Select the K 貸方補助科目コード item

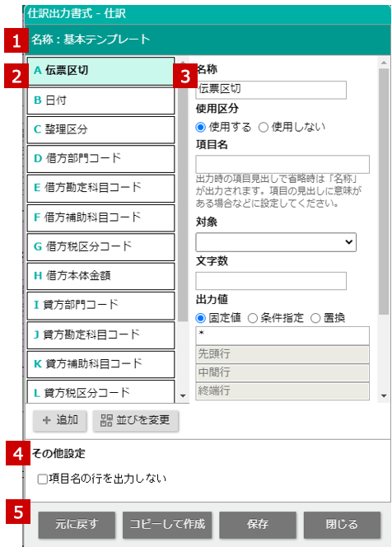(x=100, y=364)
